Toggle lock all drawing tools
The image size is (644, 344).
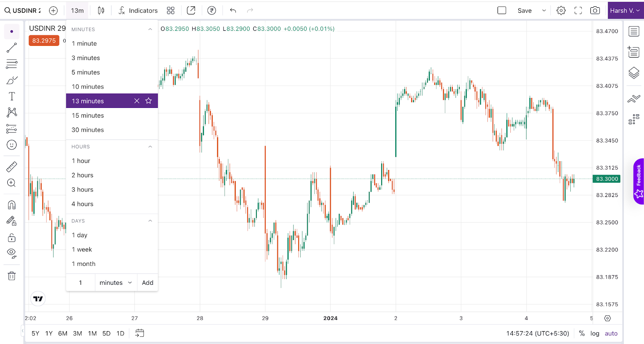click(12, 238)
